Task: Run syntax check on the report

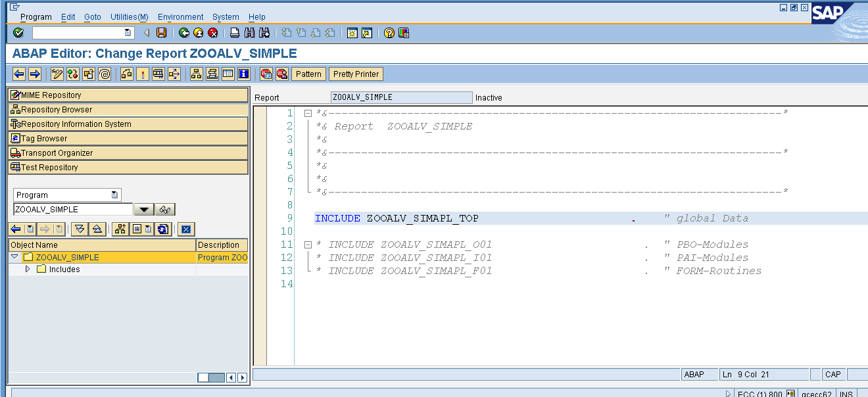Action: coord(72,74)
